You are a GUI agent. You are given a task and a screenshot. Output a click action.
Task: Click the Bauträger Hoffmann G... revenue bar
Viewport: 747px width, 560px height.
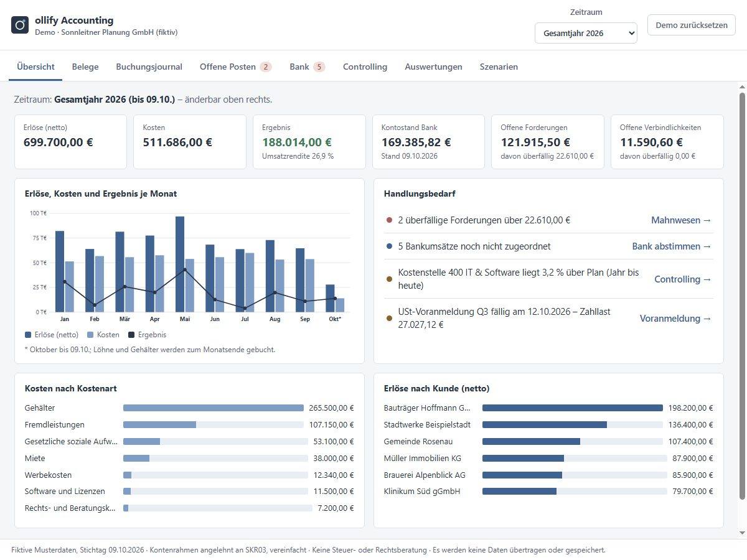(x=573, y=408)
